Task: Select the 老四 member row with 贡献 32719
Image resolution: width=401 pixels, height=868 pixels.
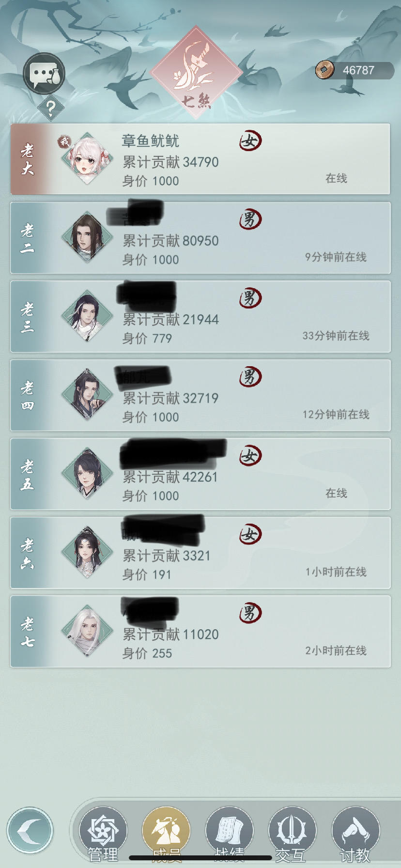Action: click(x=200, y=395)
